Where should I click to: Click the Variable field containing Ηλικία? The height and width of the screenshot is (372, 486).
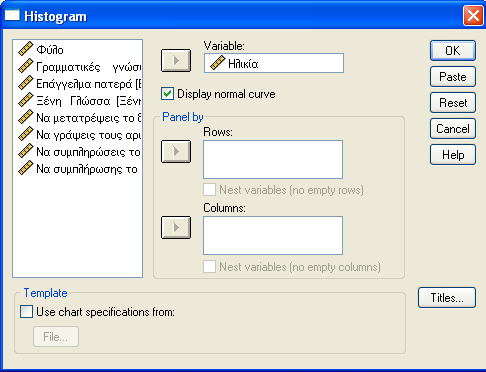coord(274,63)
